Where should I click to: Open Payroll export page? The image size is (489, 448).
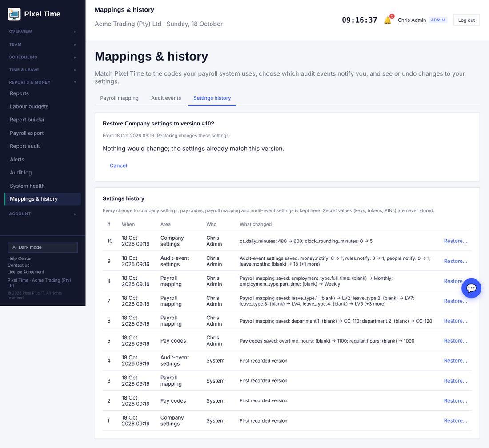pos(43,133)
